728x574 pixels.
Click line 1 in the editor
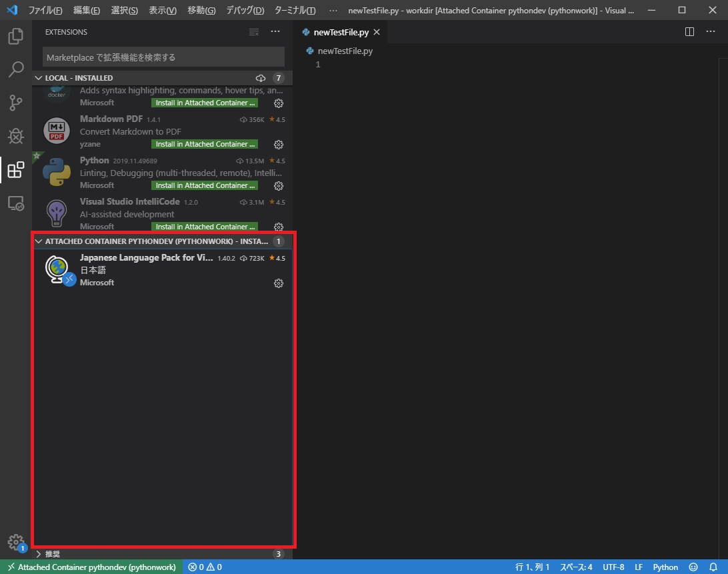(511, 65)
